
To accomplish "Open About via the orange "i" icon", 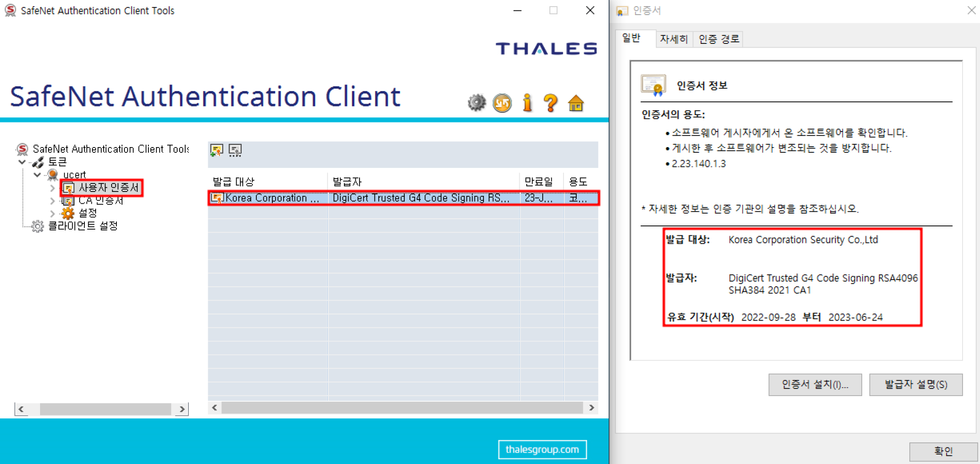I will point(527,102).
